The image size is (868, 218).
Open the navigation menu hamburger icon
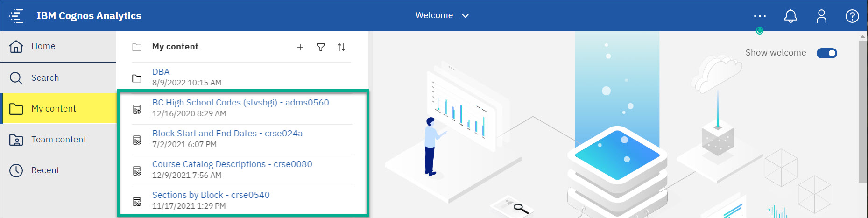pos(16,15)
